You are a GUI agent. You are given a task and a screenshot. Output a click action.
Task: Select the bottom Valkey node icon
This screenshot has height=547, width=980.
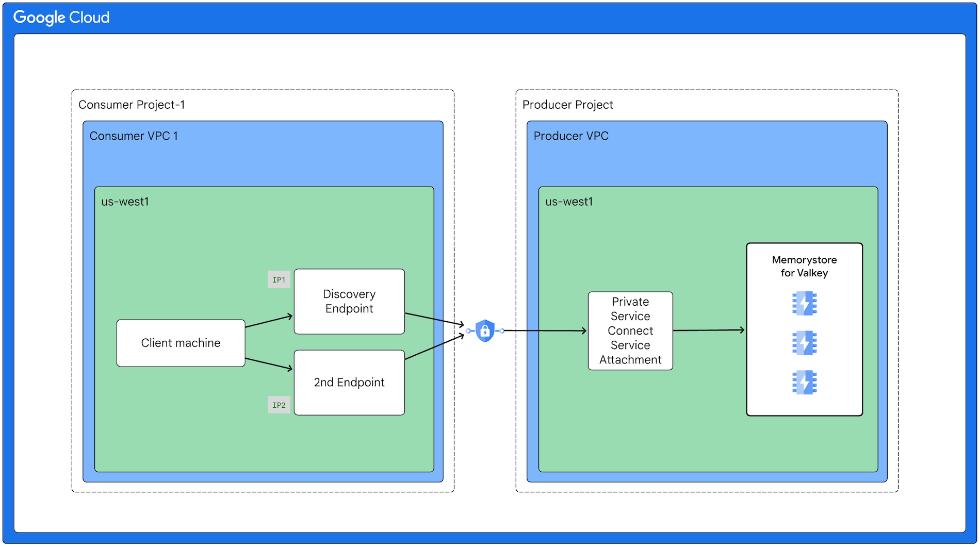(804, 382)
